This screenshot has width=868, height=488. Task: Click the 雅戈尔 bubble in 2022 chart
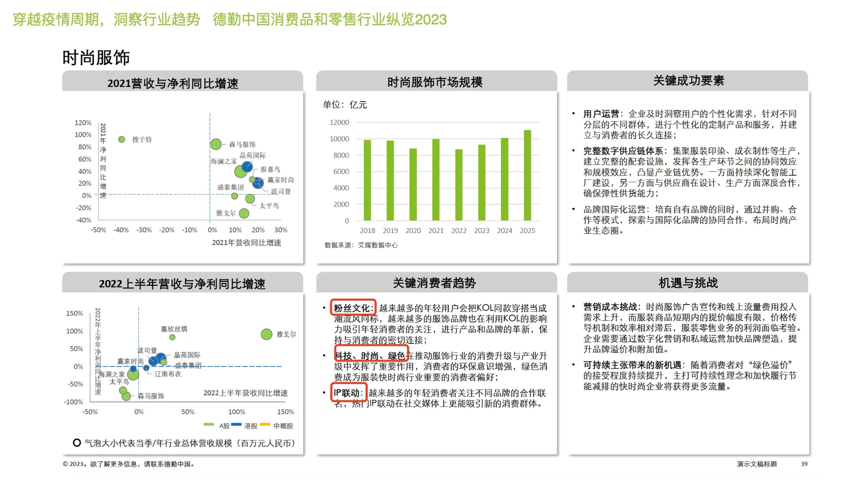click(266, 334)
